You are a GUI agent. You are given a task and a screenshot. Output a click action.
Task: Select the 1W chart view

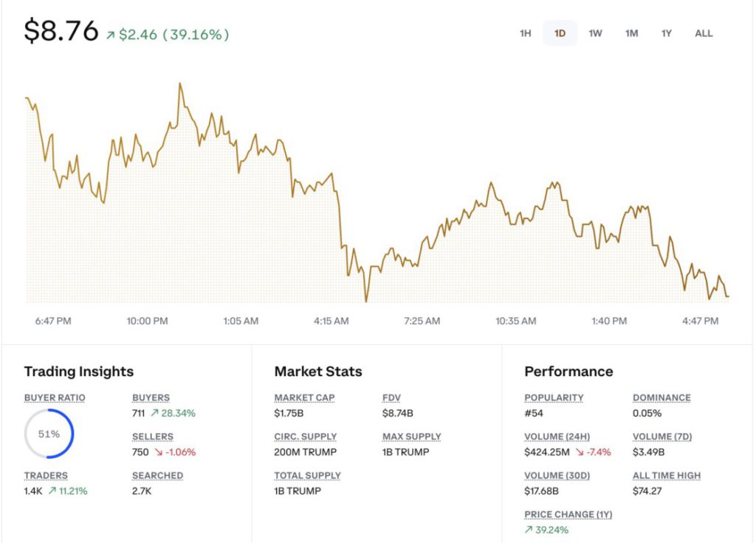595,33
